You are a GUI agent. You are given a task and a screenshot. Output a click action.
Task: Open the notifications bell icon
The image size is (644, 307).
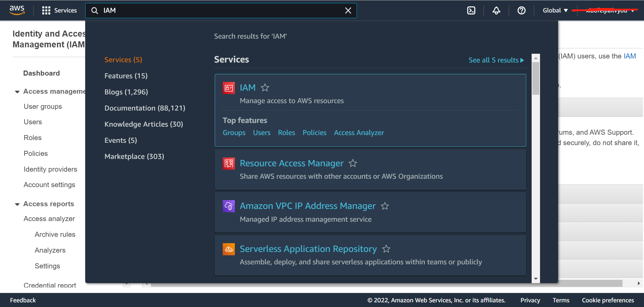coord(496,10)
